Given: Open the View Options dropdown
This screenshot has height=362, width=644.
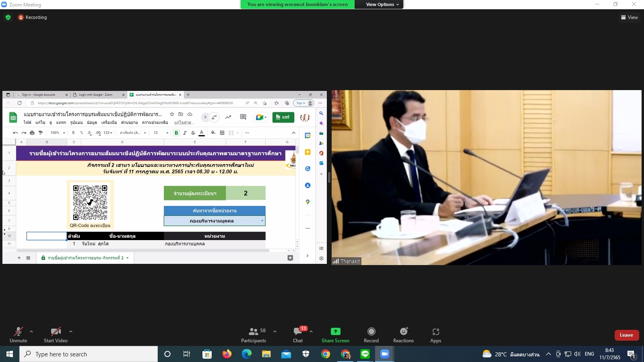Looking at the screenshot, I should coord(382,4).
